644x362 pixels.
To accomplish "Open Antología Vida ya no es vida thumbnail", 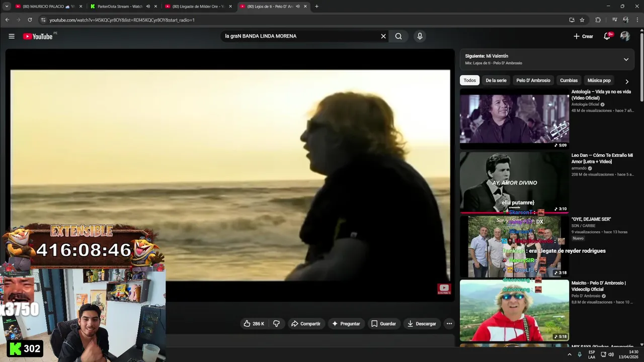I will click(x=514, y=119).
